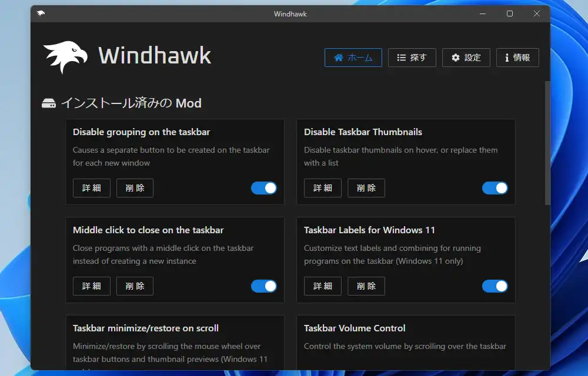Click 削除 for Disable Taskbar Thumbnails
588x376 pixels.
click(x=366, y=188)
